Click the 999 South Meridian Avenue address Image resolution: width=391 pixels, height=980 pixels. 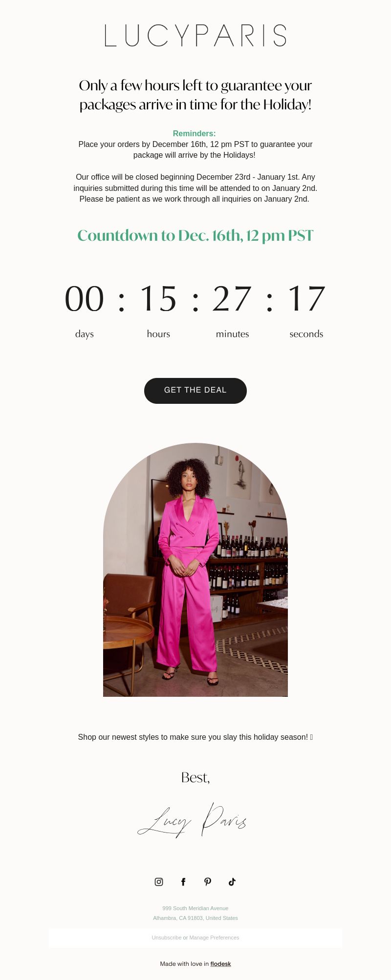coord(195,908)
